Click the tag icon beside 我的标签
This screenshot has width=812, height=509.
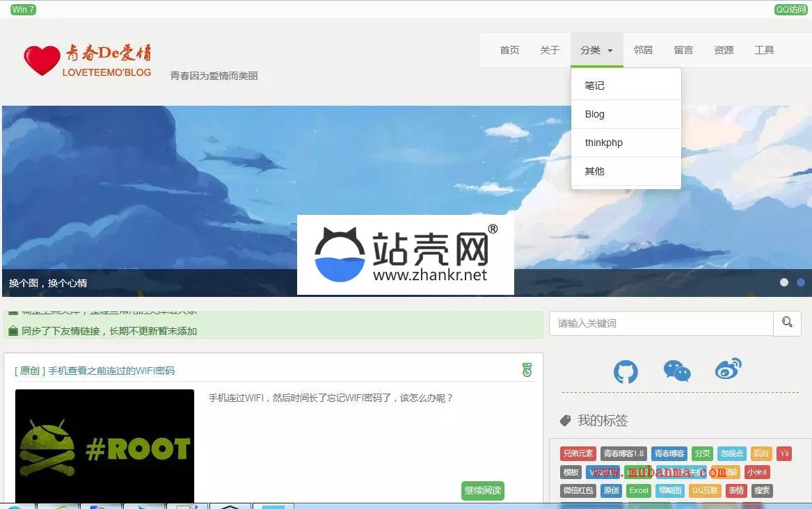point(565,420)
